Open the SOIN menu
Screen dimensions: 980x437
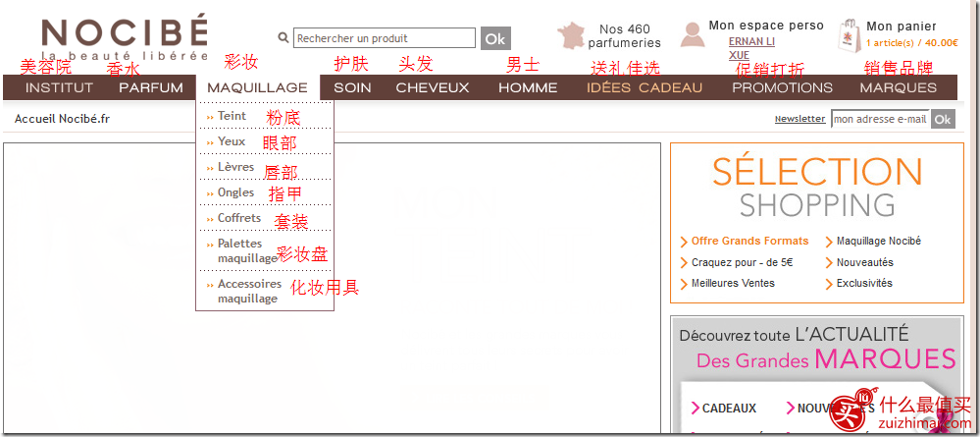352,87
